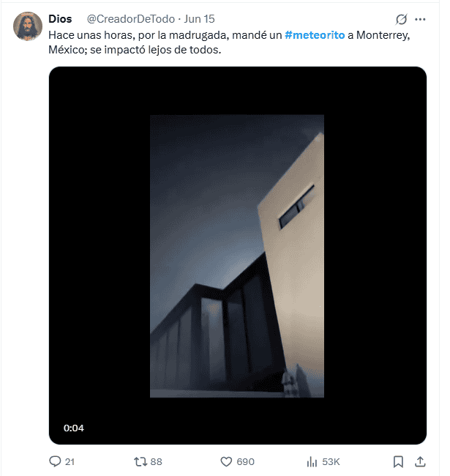Open the Jun 15 post date link

(x=200, y=19)
